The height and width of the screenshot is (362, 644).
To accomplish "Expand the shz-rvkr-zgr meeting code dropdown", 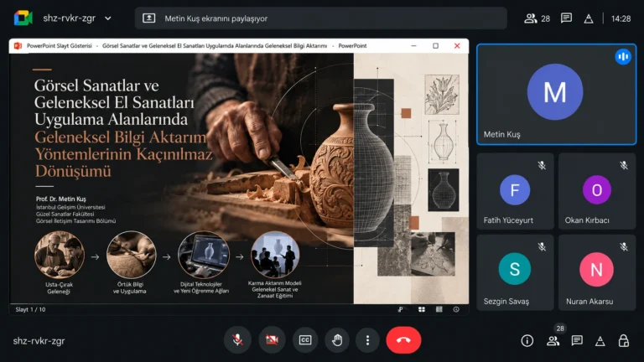I will click(108, 18).
